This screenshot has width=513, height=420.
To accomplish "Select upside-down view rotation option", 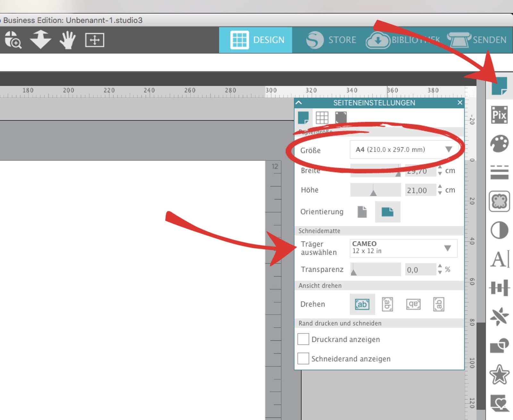I will 413,304.
